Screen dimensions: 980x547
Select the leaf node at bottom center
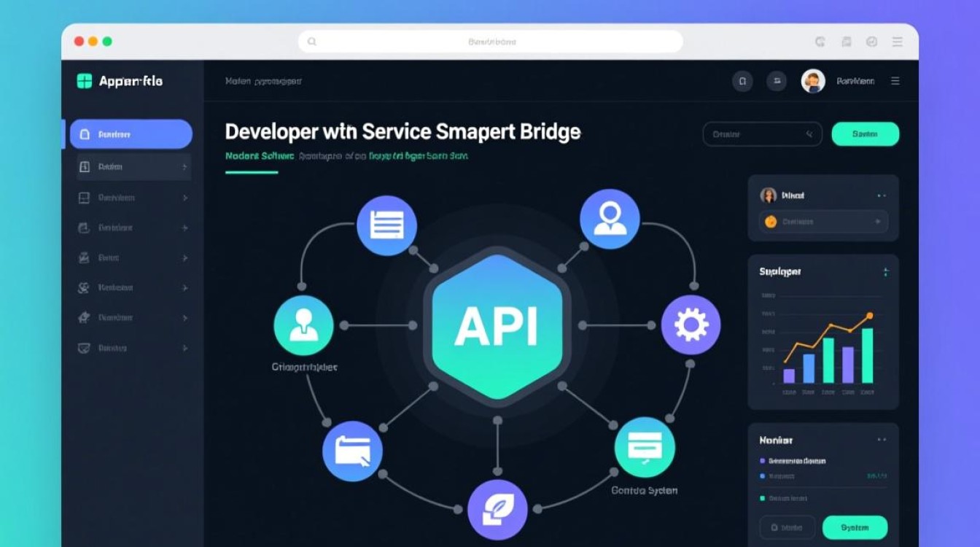point(497,509)
